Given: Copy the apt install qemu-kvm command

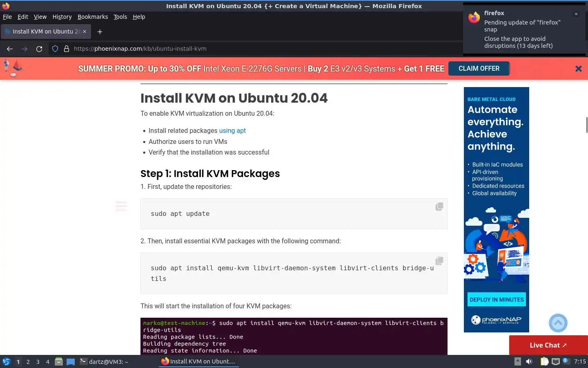Looking at the screenshot, I should 439,260.
